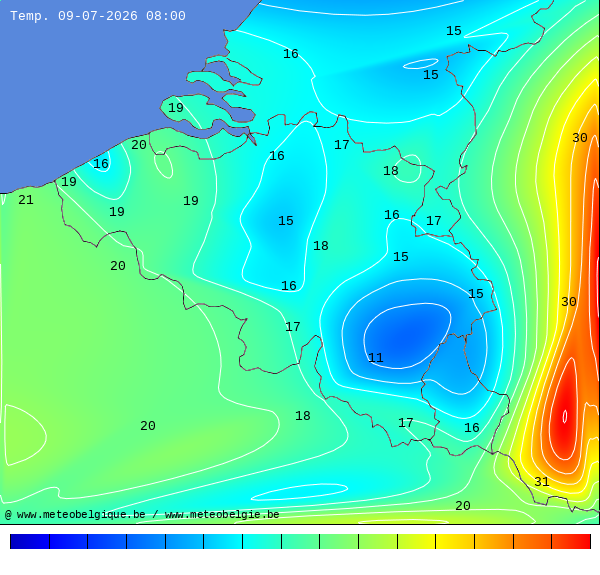Click the www.meteobelgie.be watermark text
This screenshot has width=600, height=575.
(222, 515)
